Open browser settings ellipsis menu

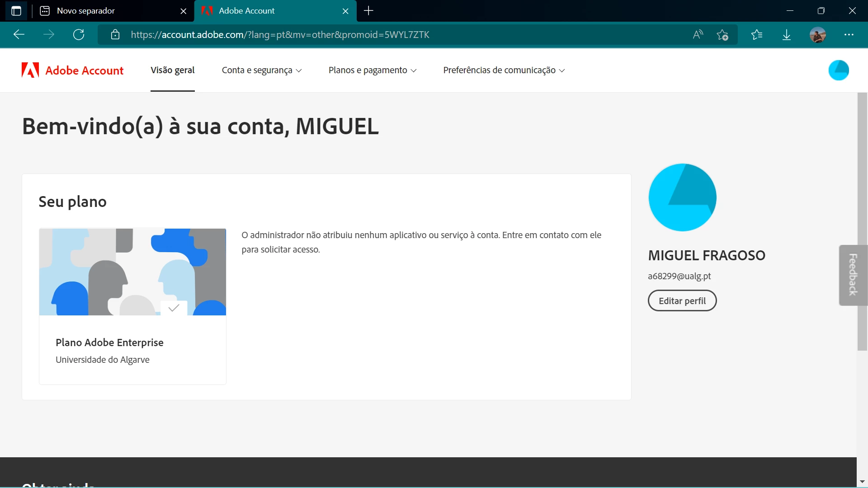[x=849, y=35]
